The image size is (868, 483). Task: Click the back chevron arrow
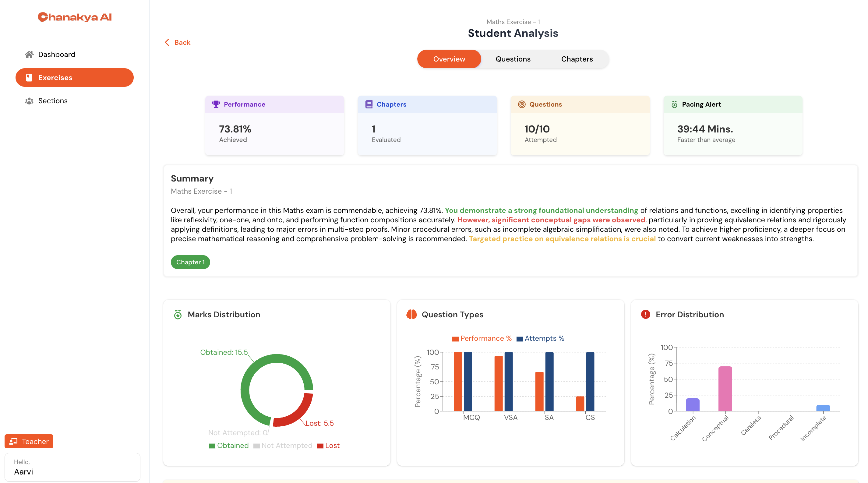(x=167, y=42)
